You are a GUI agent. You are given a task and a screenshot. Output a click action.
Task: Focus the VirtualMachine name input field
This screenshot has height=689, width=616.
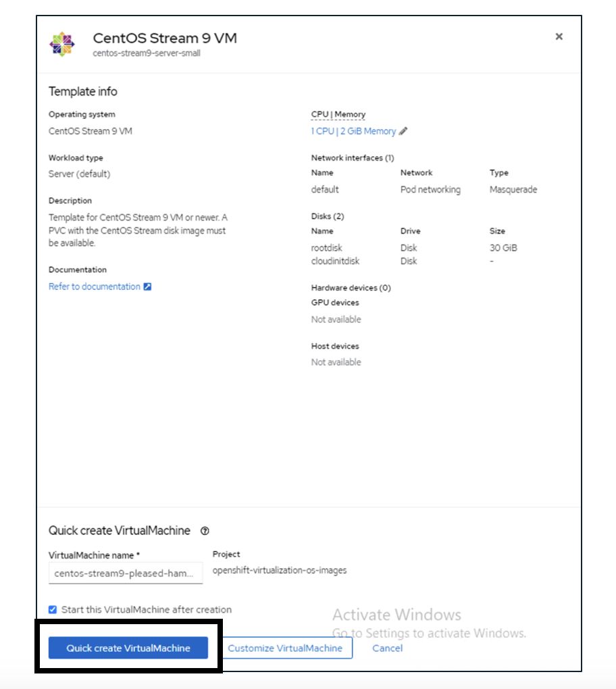[x=126, y=573]
